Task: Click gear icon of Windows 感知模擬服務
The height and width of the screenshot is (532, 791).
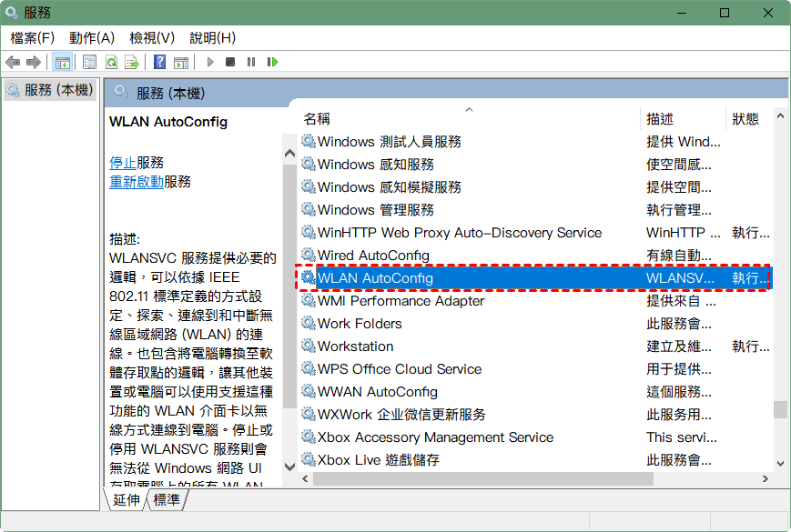Action: 309,186
